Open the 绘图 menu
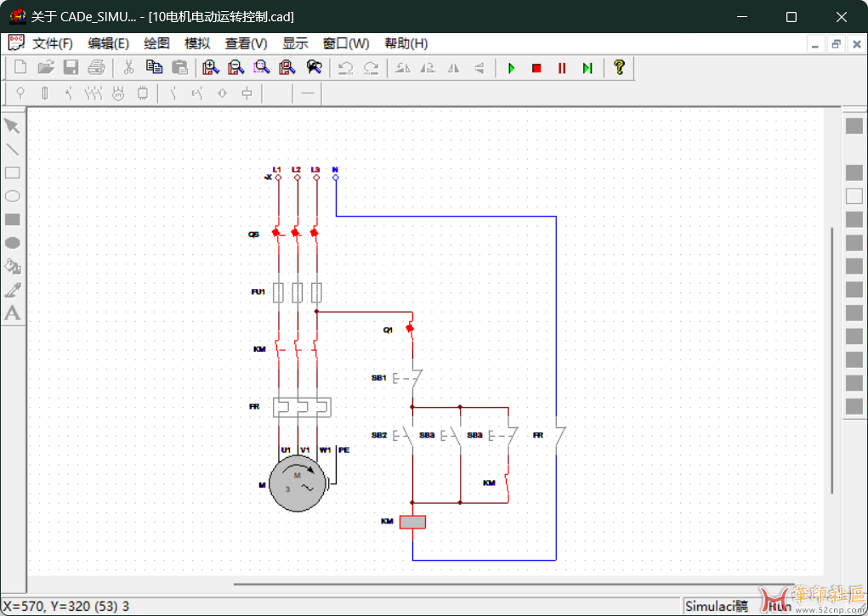 coord(156,43)
